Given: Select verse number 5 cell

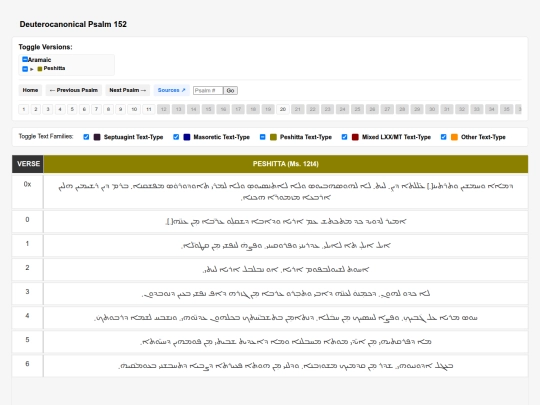Looking at the screenshot, I should pyautogui.click(x=28, y=342).
